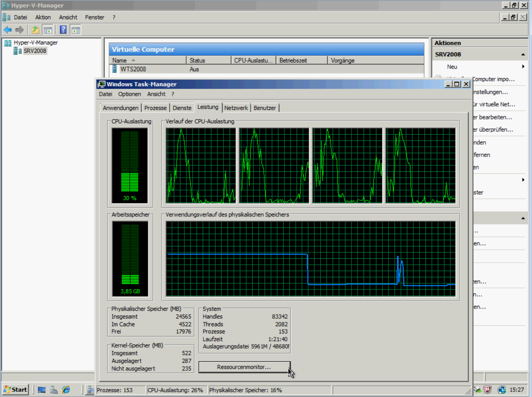This screenshot has width=532, height=397.
Task: Click the Threads value 2082
Action: point(281,324)
